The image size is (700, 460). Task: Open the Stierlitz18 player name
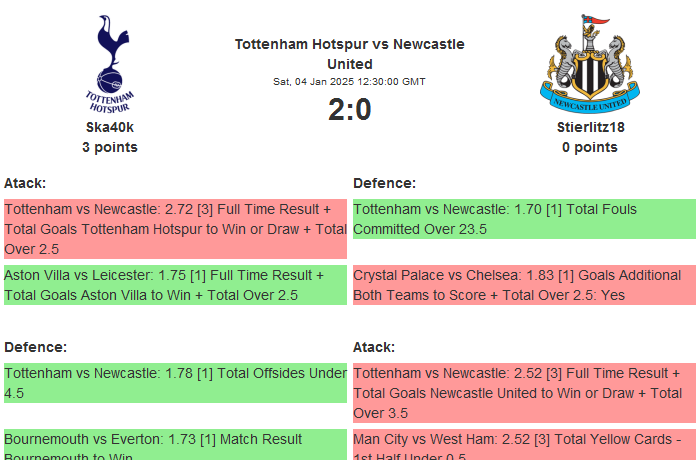pyautogui.click(x=589, y=127)
